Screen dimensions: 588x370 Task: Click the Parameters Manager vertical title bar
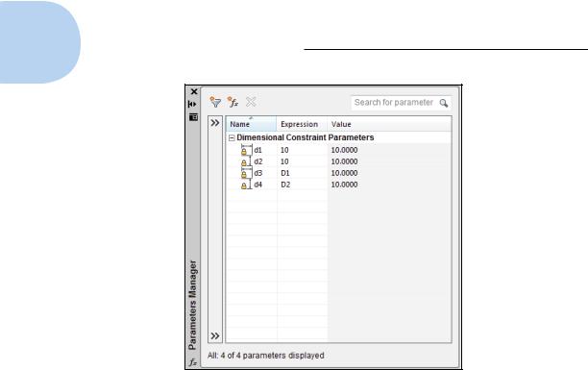coord(192,305)
